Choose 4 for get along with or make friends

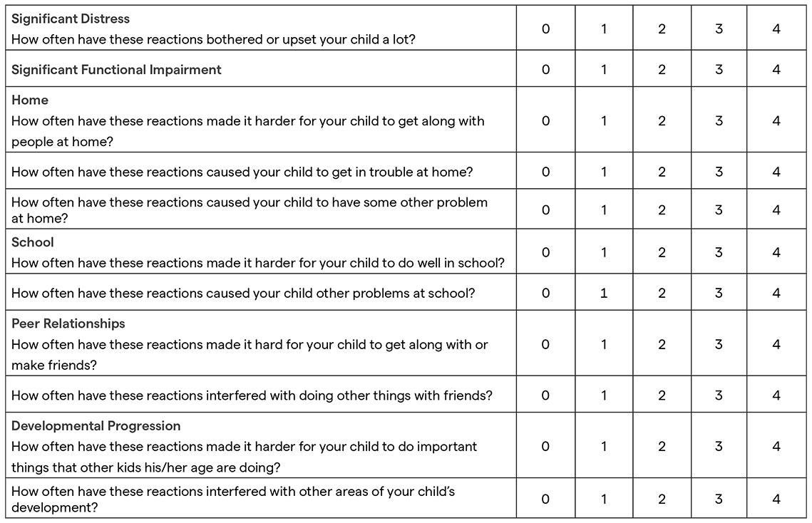pyautogui.click(x=776, y=344)
